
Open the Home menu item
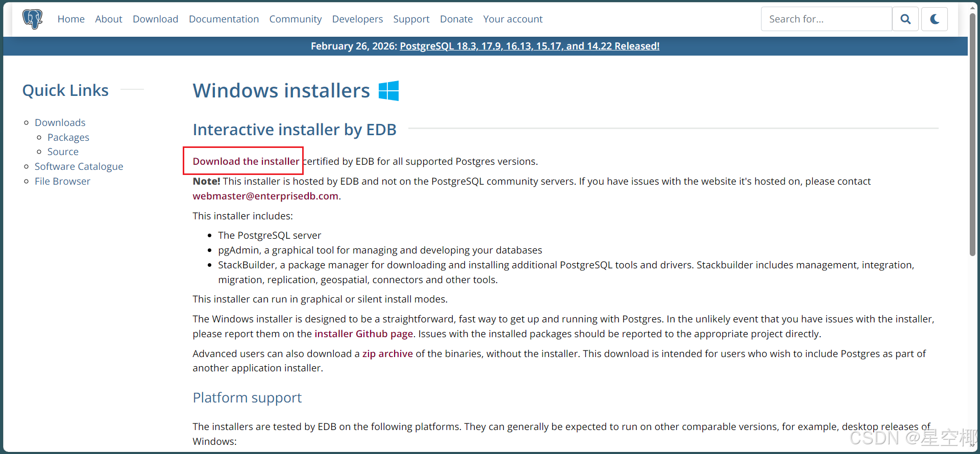point(71,19)
